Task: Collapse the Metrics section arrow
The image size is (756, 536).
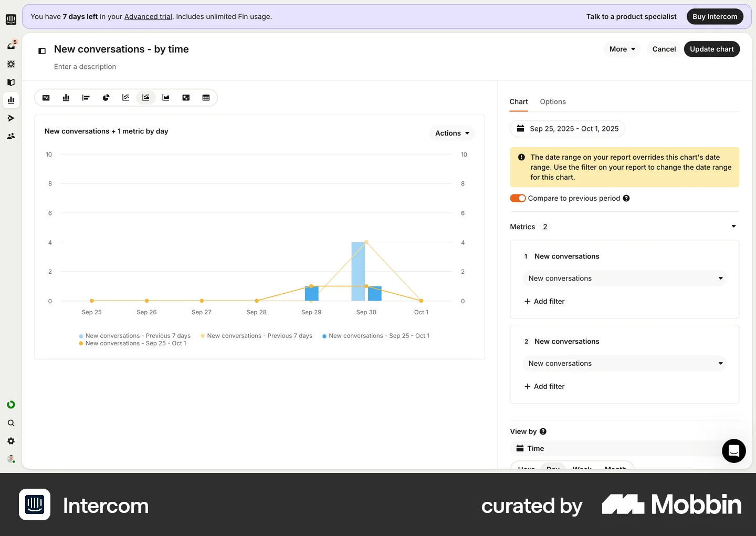Action: (x=733, y=226)
